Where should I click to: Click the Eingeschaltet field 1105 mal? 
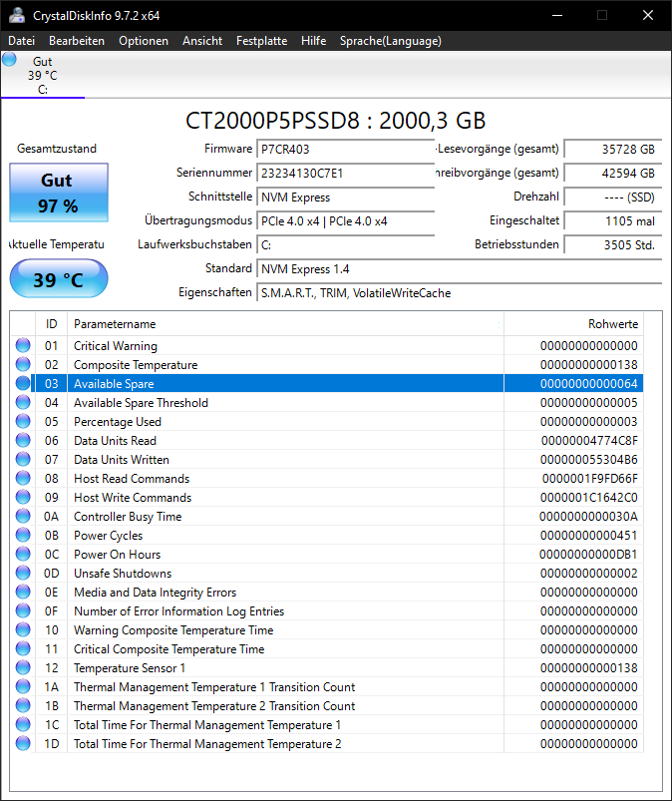tap(613, 221)
